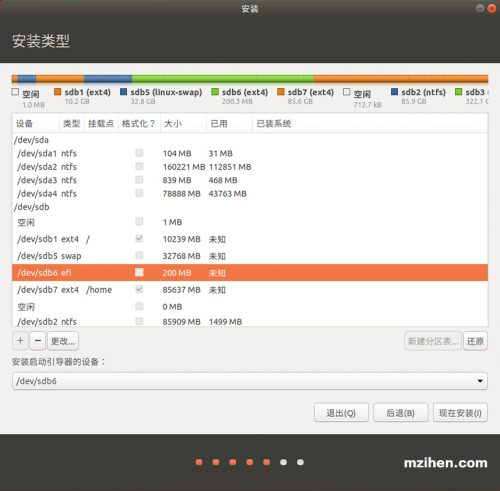Click the minus icon to remove partition

pyautogui.click(x=38, y=341)
